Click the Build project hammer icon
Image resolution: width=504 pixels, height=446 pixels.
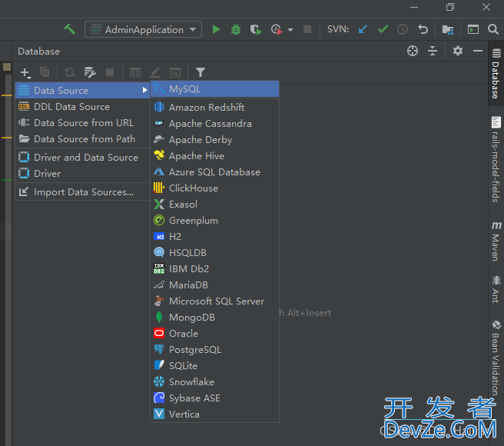[x=69, y=29]
